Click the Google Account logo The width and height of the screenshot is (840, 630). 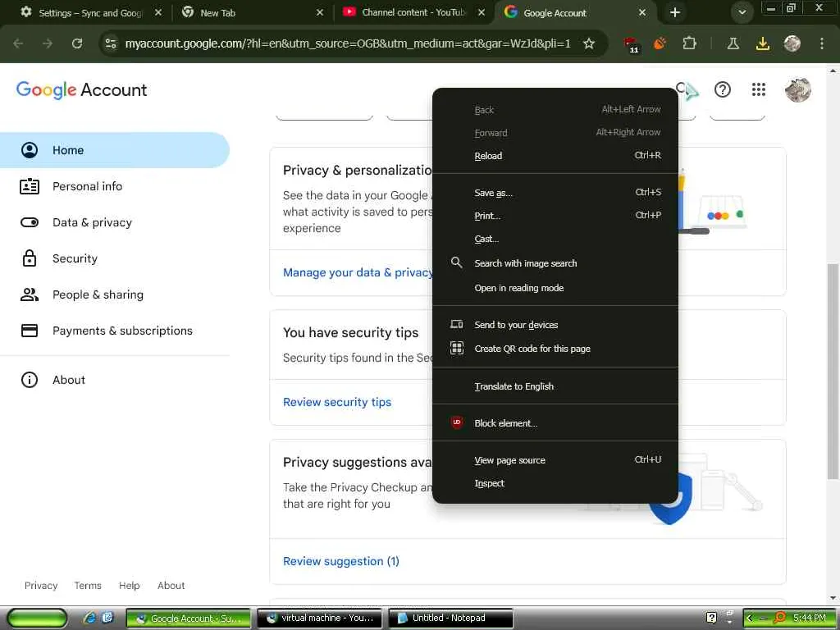click(81, 90)
